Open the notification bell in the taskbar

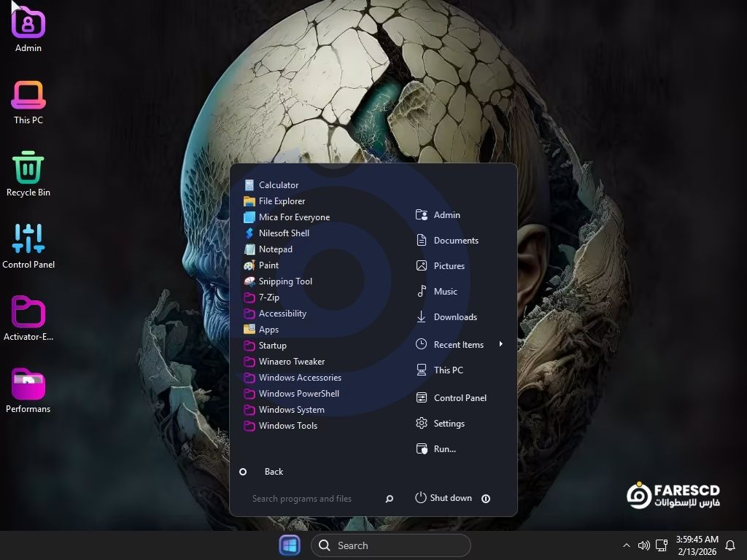tap(729, 545)
